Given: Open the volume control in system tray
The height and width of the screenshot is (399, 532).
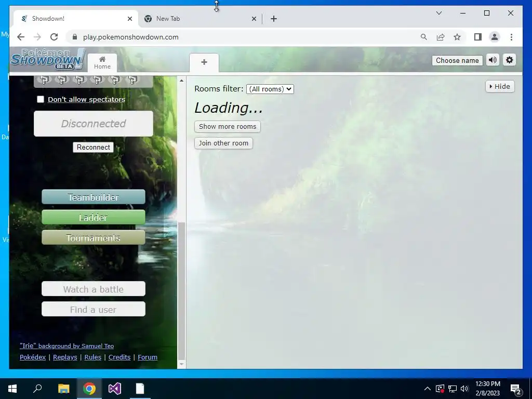Looking at the screenshot, I should (x=464, y=389).
